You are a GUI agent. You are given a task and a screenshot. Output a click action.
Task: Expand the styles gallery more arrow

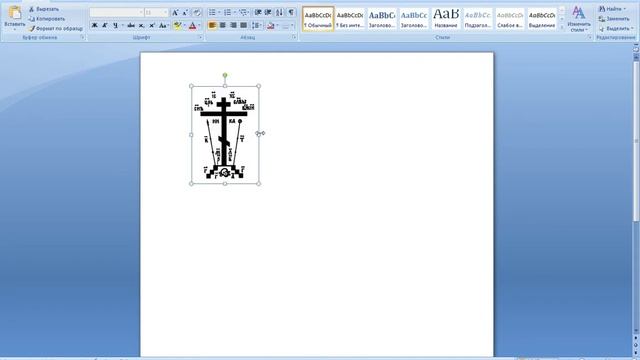point(562,28)
